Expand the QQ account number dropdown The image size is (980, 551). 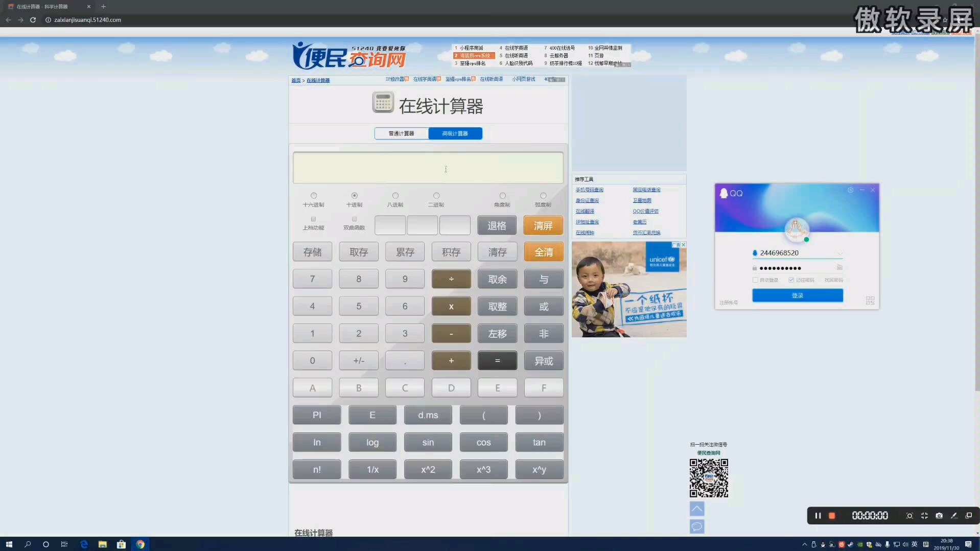[839, 253]
